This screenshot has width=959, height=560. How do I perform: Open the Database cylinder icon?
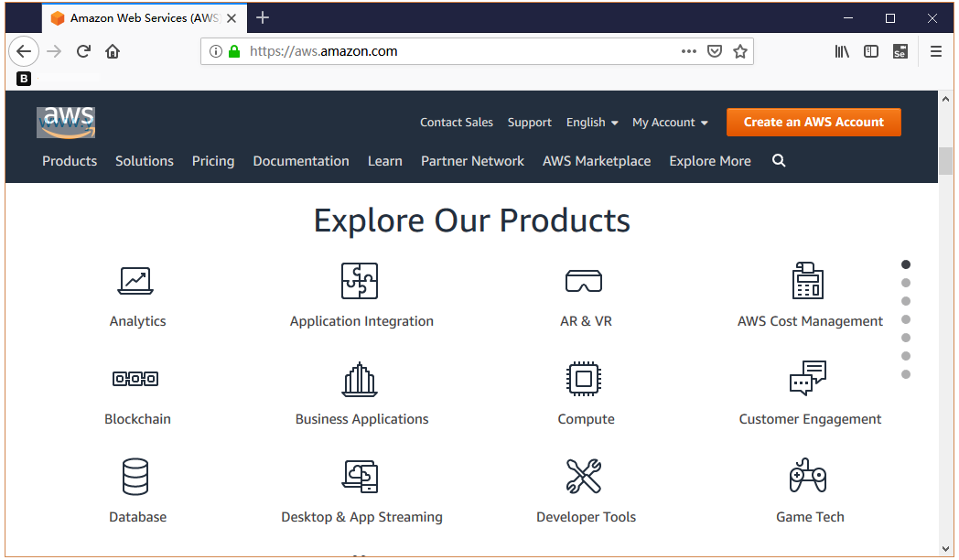point(135,477)
